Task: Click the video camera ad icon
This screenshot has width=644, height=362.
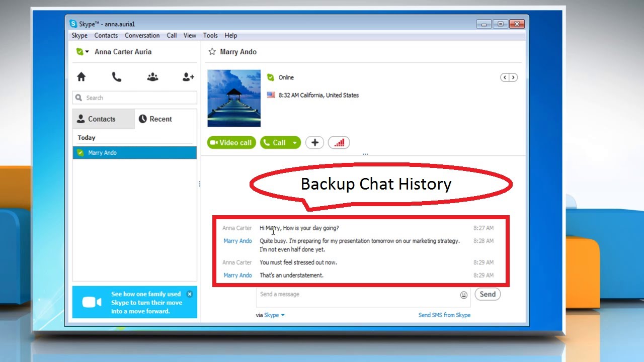Action: tap(92, 302)
